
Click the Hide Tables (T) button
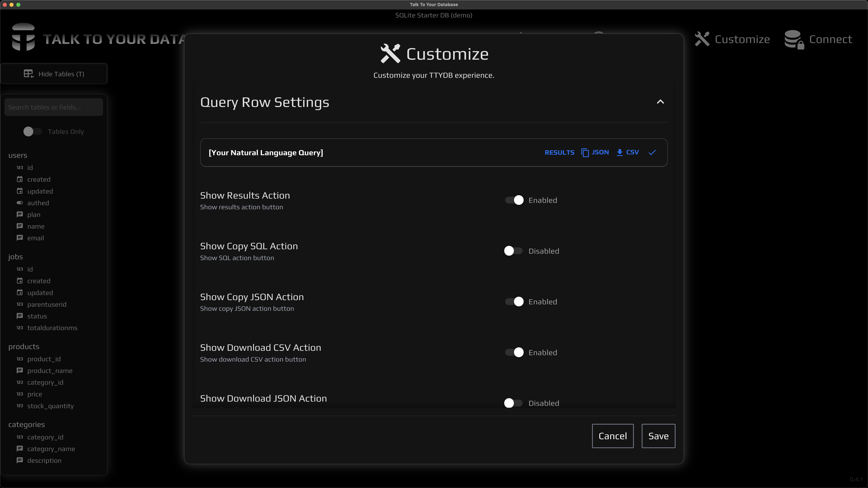pyautogui.click(x=54, y=74)
